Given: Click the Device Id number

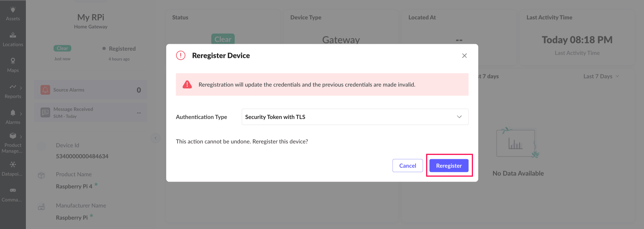Looking at the screenshot, I should tap(82, 156).
